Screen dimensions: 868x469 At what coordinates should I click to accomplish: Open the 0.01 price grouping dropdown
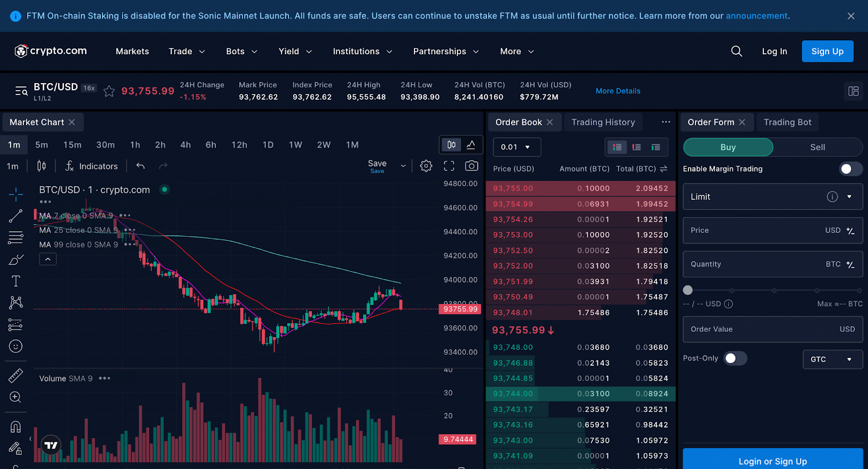click(516, 147)
